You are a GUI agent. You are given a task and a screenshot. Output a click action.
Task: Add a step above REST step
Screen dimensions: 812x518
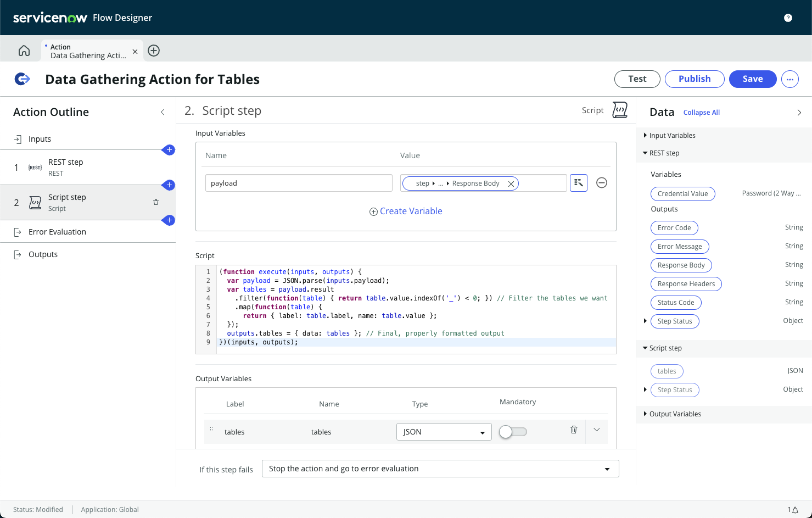[x=169, y=150]
